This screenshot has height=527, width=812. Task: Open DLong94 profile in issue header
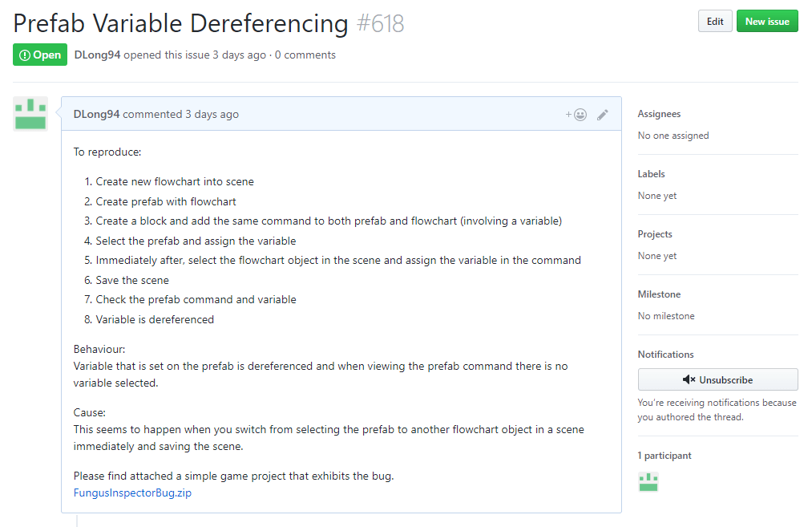96,55
